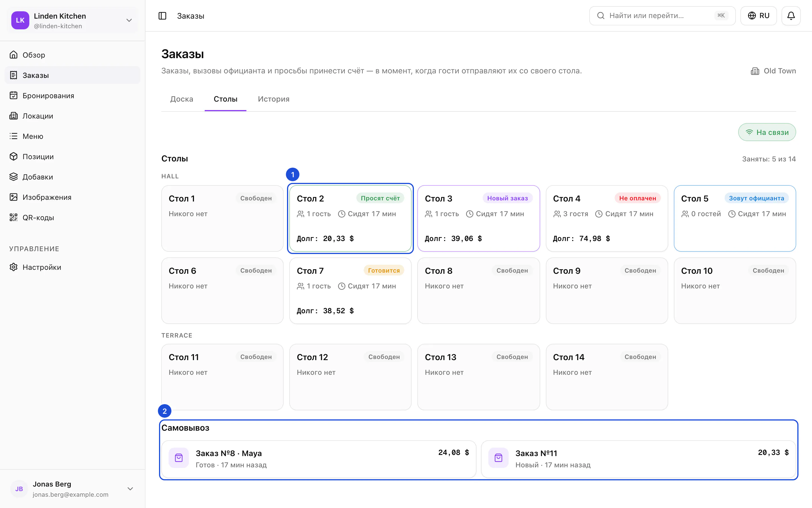Image resolution: width=812 pixels, height=508 pixels.
Task: Click the Изображения picture icon
Action: 14,197
